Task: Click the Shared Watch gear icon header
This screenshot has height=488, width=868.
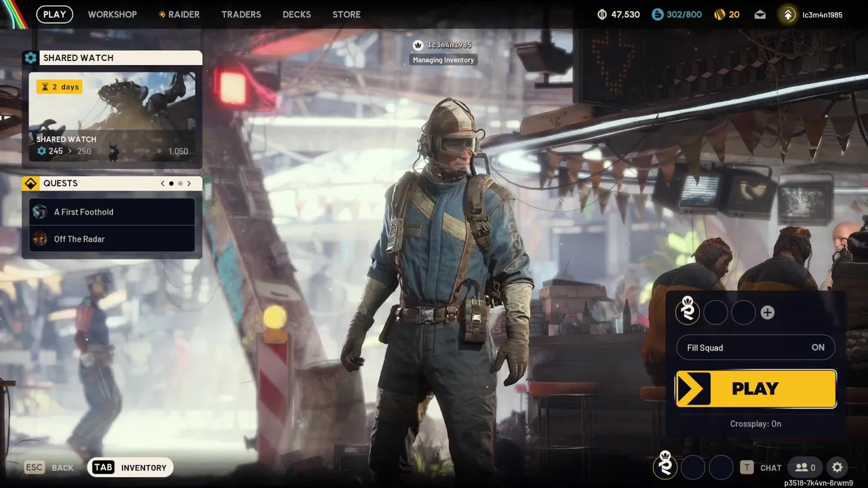Action: click(31, 58)
